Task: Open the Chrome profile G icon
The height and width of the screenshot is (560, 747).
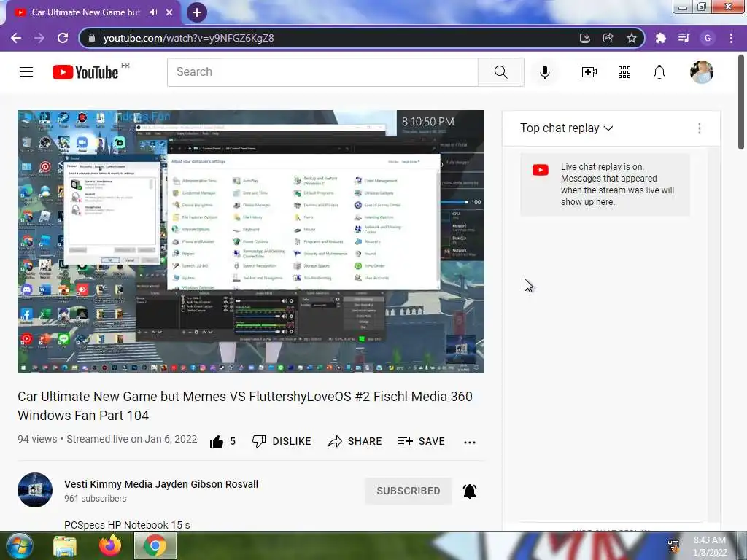Action: click(708, 38)
